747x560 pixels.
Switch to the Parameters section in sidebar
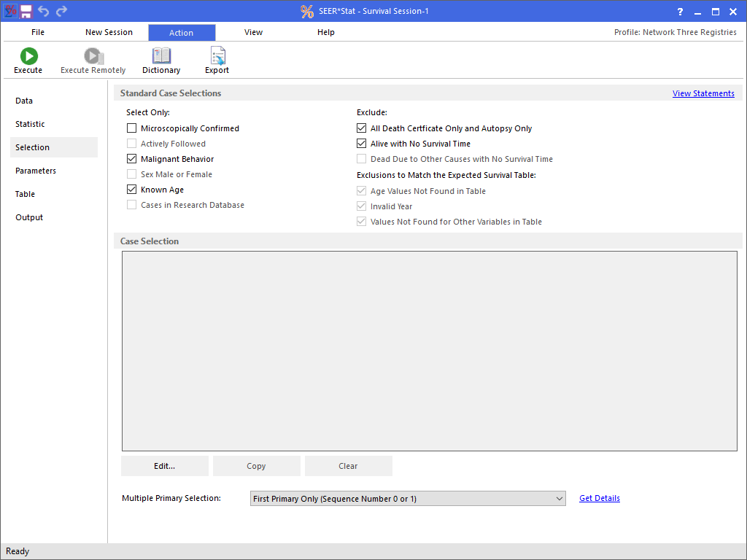pos(36,171)
